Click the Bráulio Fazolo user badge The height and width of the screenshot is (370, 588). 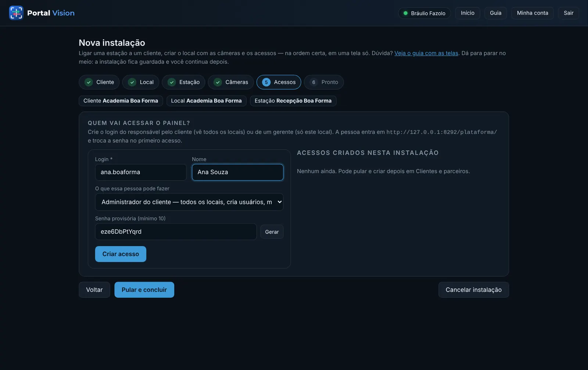pyautogui.click(x=424, y=13)
